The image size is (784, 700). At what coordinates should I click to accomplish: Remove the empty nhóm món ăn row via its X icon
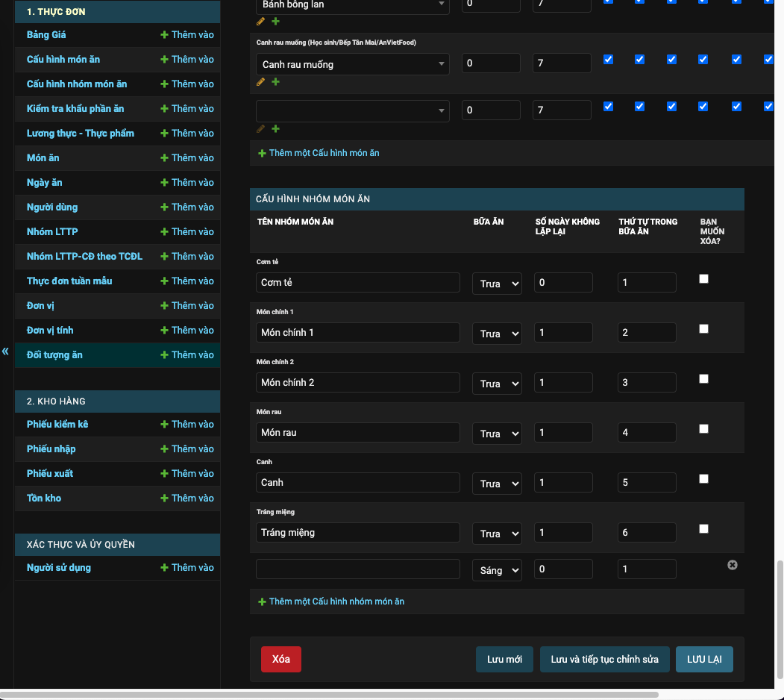click(732, 565)
